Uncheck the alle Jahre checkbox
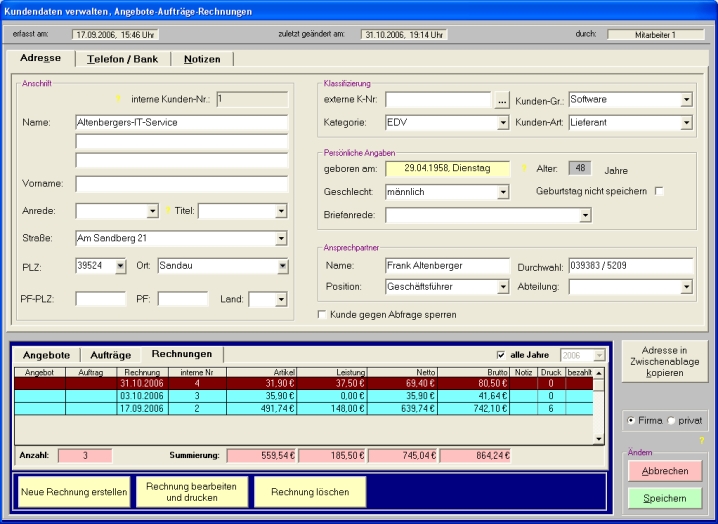This screenshot has width=718, height=524. click(501, 355)
